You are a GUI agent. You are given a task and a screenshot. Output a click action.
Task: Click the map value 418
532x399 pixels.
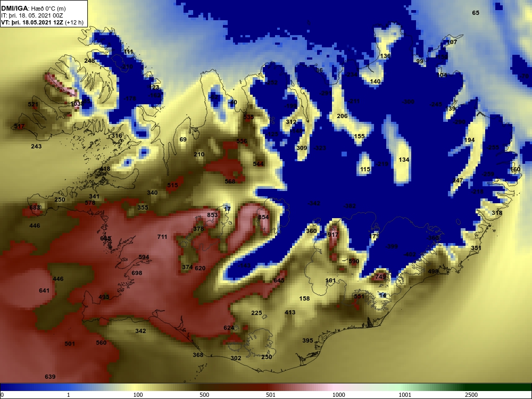tap(105, 169)
